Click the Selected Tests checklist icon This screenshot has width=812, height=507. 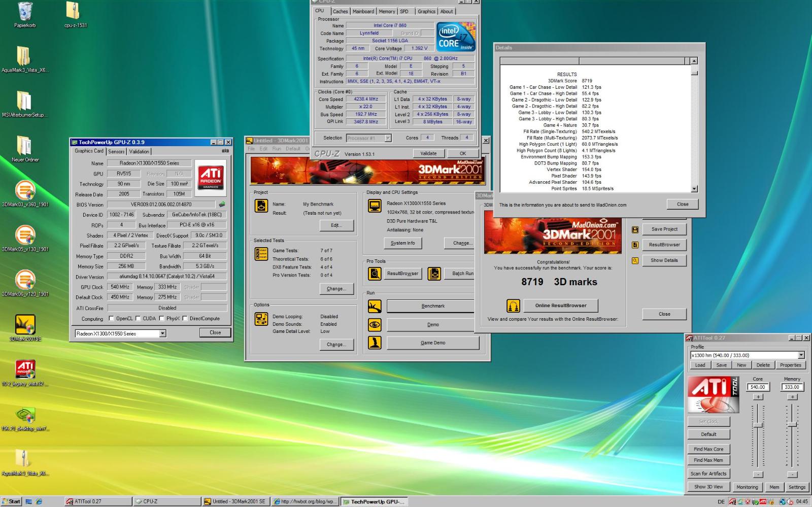click(261, 254)
